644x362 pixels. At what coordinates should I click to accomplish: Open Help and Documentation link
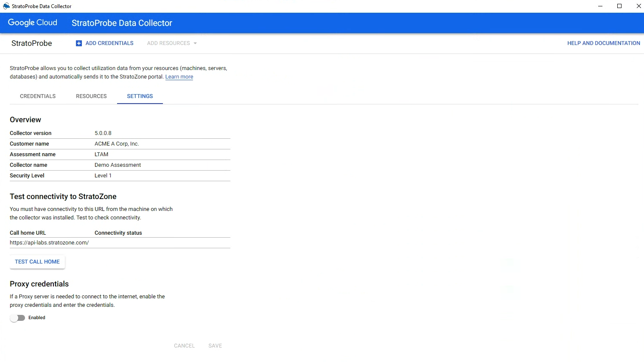(x=604, y=43)
